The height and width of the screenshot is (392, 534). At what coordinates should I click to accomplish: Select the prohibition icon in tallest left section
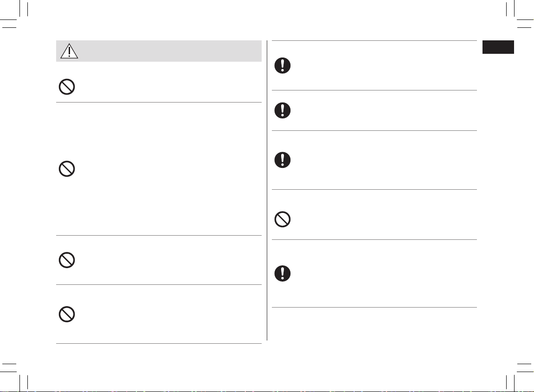click(67, 169)
